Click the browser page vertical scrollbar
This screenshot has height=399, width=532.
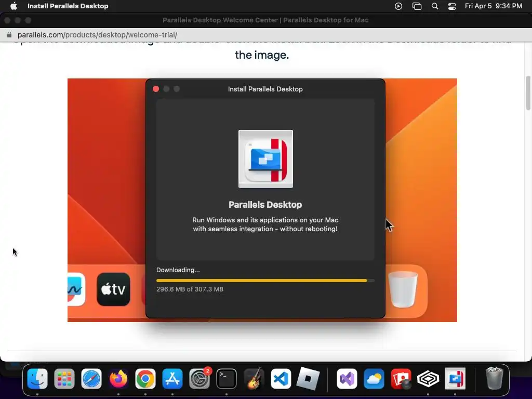[528, 92]
